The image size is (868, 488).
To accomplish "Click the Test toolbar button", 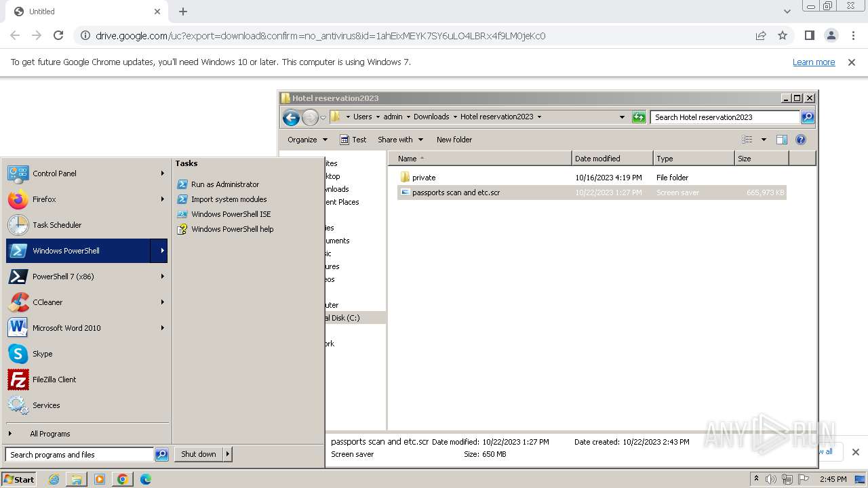I will pyautogui.click(x=353, y=140).
